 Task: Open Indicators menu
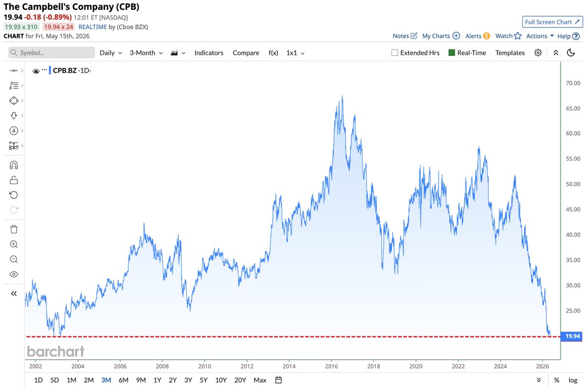(209, 52)
